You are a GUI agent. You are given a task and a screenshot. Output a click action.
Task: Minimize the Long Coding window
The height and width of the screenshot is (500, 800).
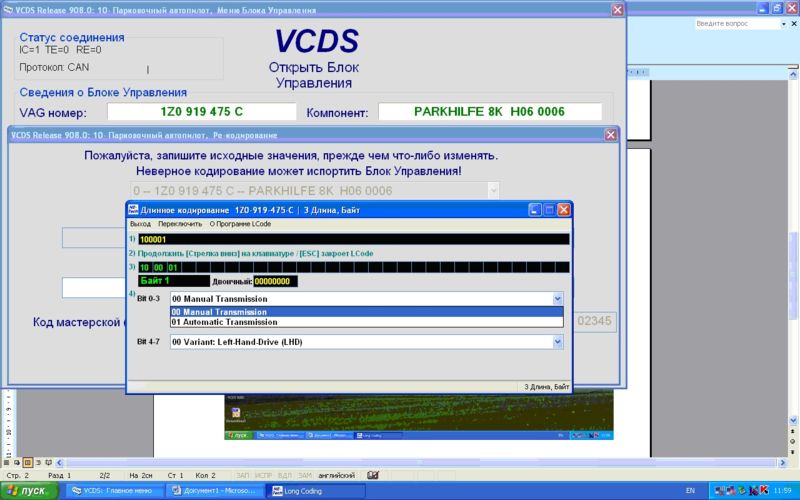[x=534, y=210]
